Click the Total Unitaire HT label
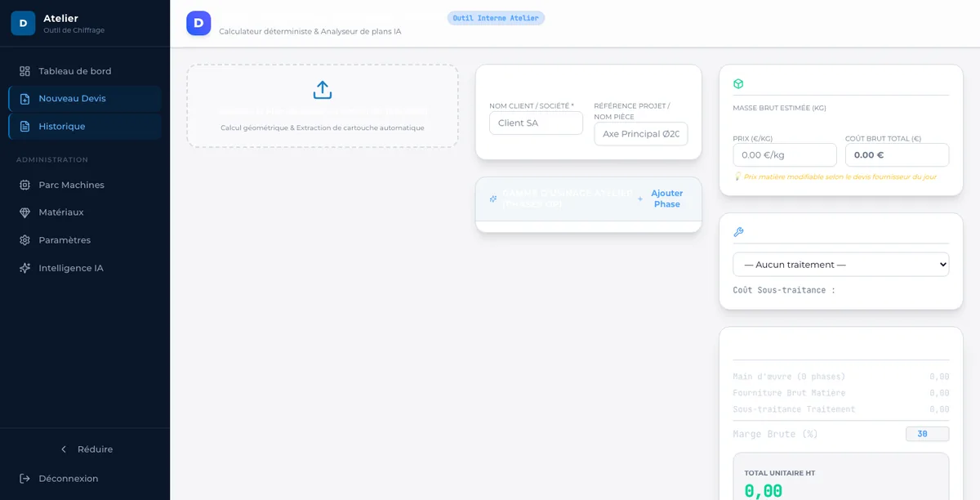This screenshot has height=500, width=980. tap(780, 473)
